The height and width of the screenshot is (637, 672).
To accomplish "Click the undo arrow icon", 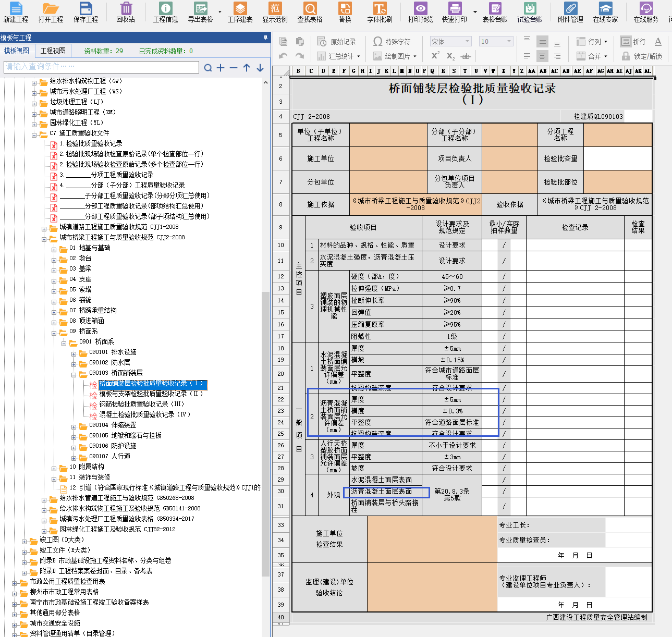I will [283, 56].
